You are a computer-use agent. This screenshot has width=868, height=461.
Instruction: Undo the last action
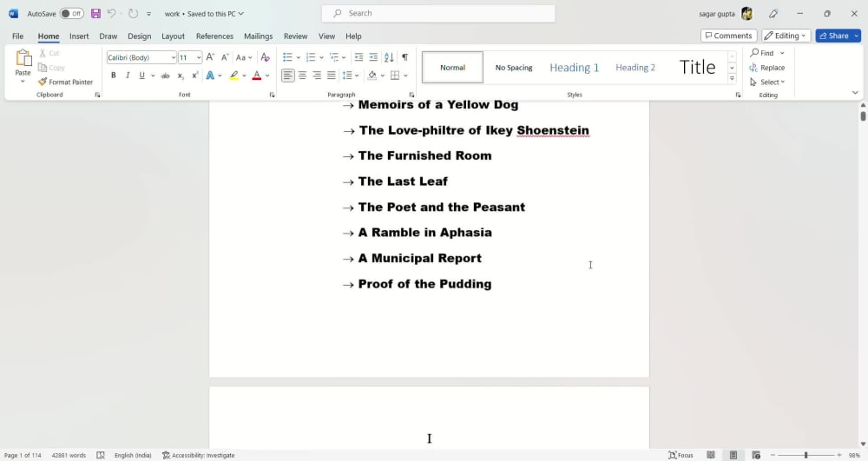click(111, 13)
